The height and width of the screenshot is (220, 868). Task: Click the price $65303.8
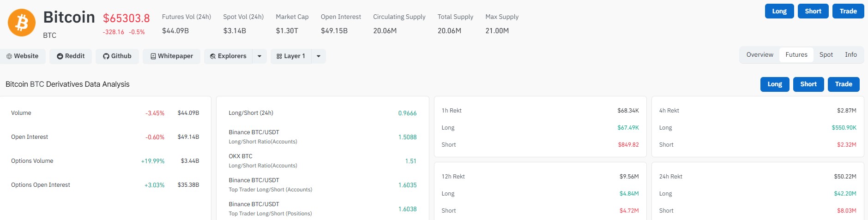126,18
